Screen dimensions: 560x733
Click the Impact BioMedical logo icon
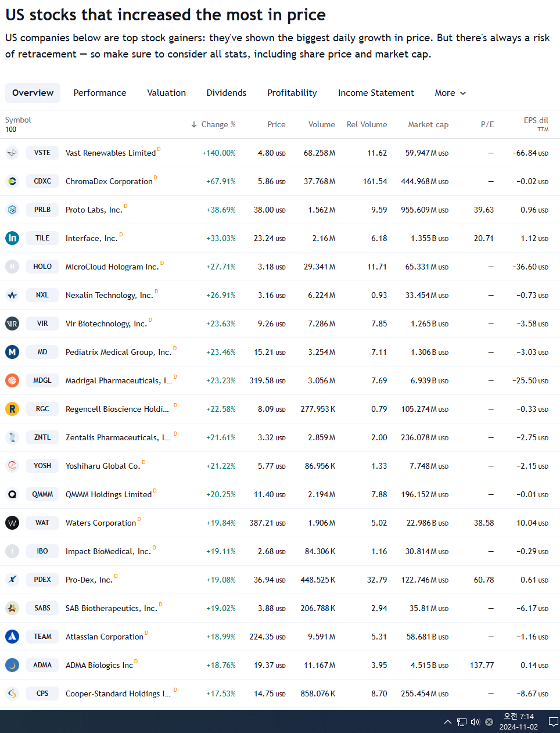tap(12, 551)
